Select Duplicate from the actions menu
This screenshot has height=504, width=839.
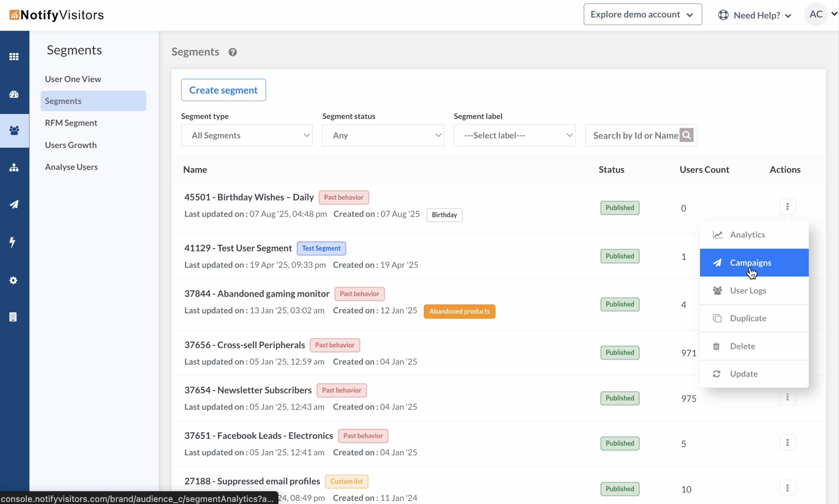[748, 318]
